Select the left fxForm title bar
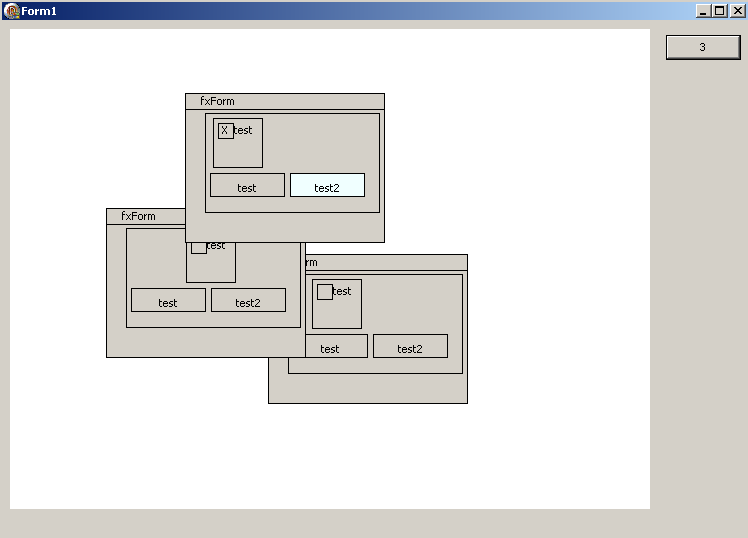748x538 pixels. coord(146,217)
